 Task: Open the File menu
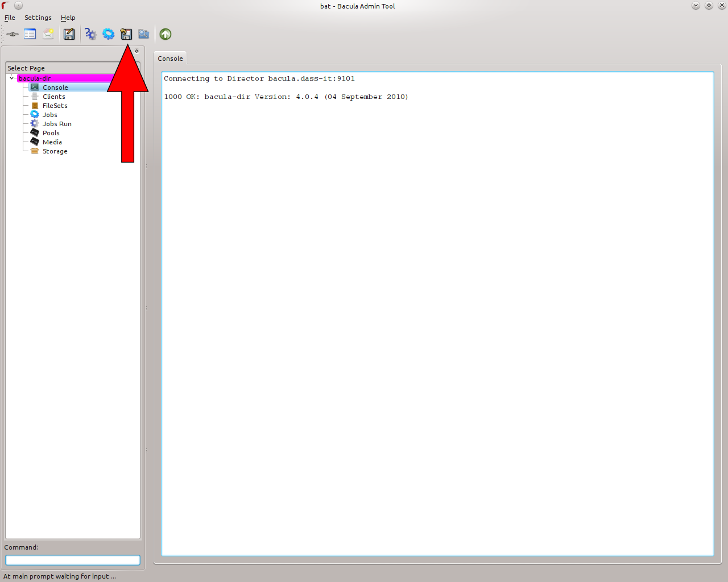pyautogui.click(x=10, y=18)
